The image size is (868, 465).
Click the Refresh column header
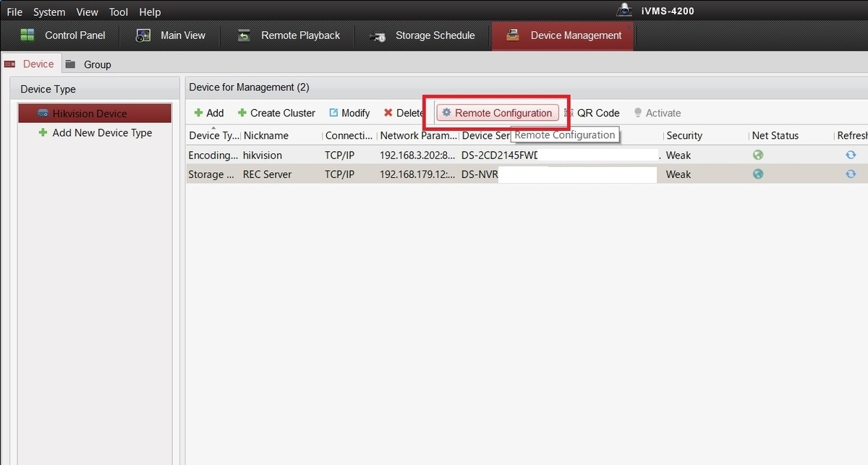coord(851,135)
